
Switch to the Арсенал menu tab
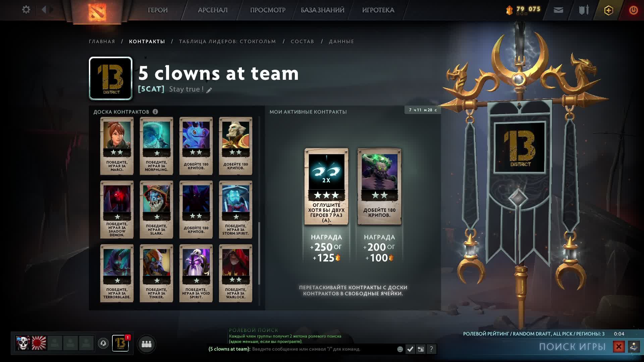click(213, 10)
